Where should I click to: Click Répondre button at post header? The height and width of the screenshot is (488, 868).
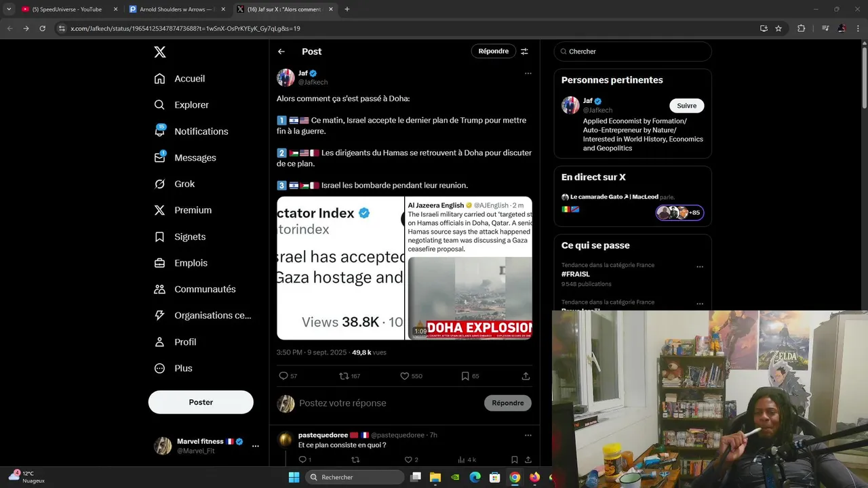pyautogui.click(x=494, y=52)
